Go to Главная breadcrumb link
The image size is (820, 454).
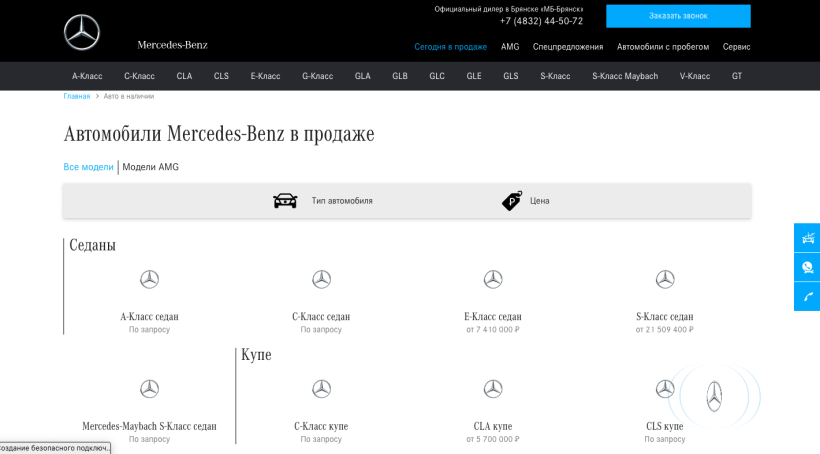coord(77,96)
